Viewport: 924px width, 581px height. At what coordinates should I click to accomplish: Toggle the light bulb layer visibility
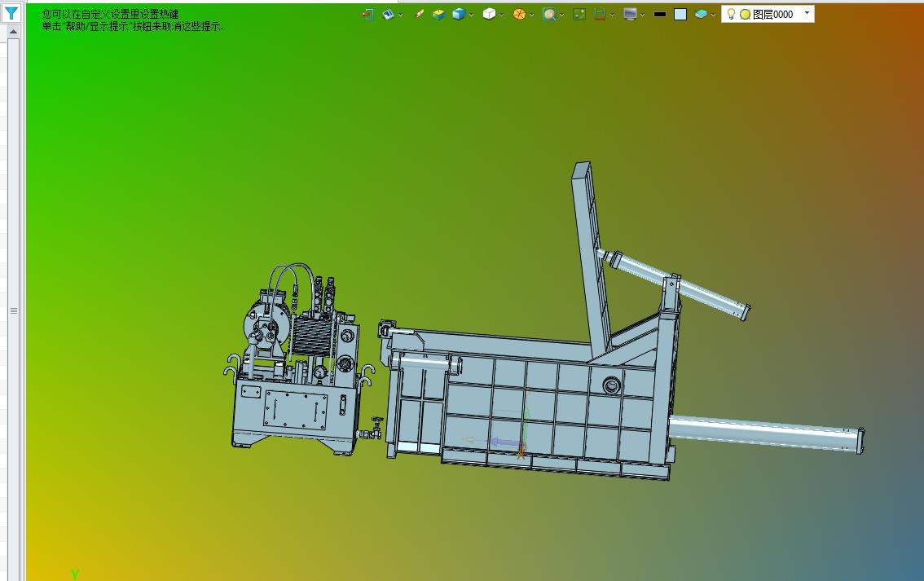(731, 14)
